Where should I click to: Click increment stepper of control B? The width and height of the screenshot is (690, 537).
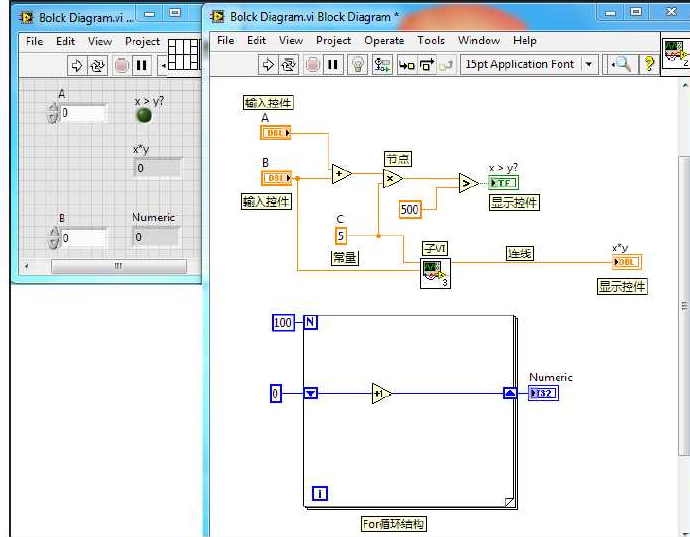pyautogui.click(x=53, y=233)
